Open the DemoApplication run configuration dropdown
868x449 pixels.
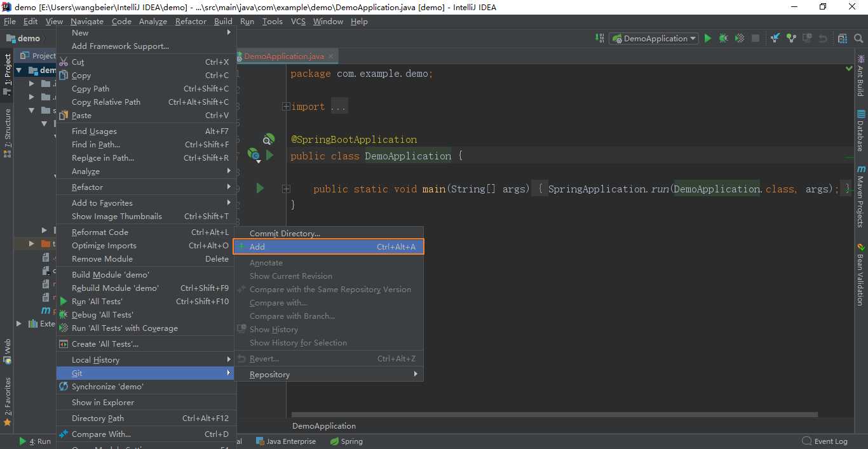[x=654, y=38]
